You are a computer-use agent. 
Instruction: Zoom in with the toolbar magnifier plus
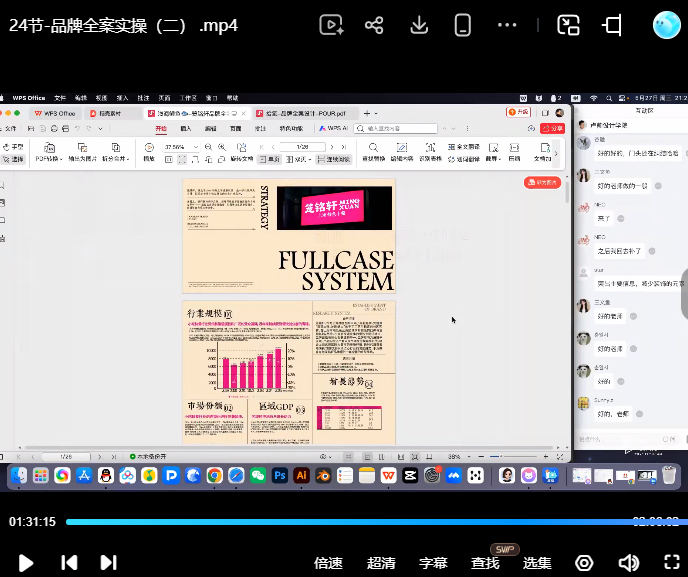click(222, 147)
